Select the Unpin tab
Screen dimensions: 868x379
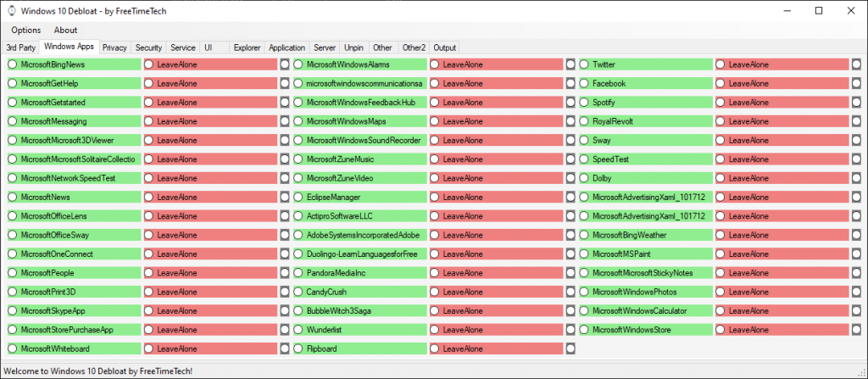353,47
